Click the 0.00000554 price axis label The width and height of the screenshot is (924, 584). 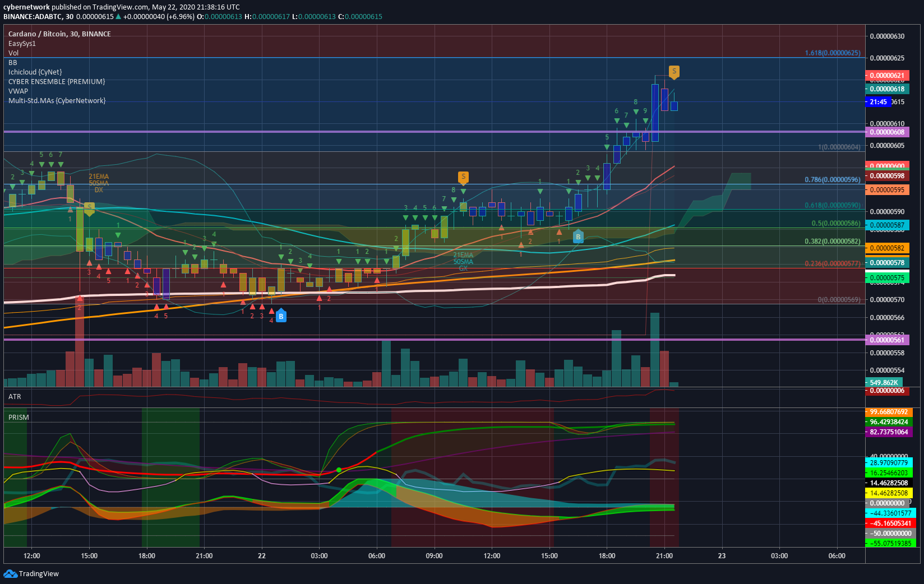click(888, 370)
